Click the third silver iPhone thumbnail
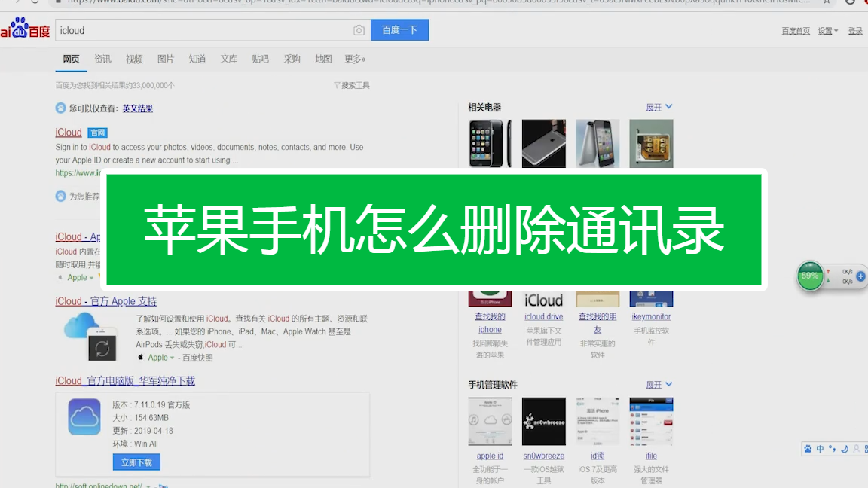This screenshot has height=488, width=868. pos(598,143)
